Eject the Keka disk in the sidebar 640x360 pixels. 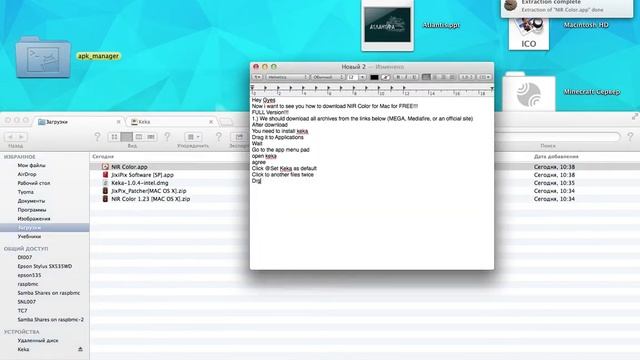(x=80, y=349)
